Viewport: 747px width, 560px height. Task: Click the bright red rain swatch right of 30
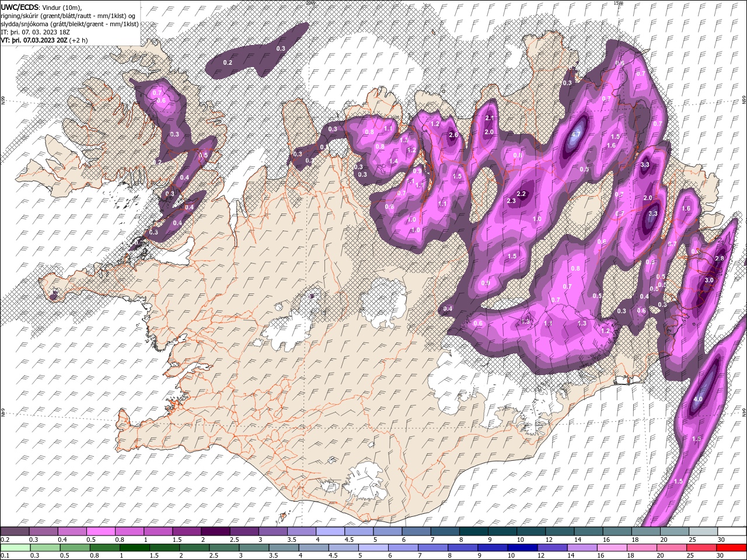pyautogui.click(x=732, y=548)
